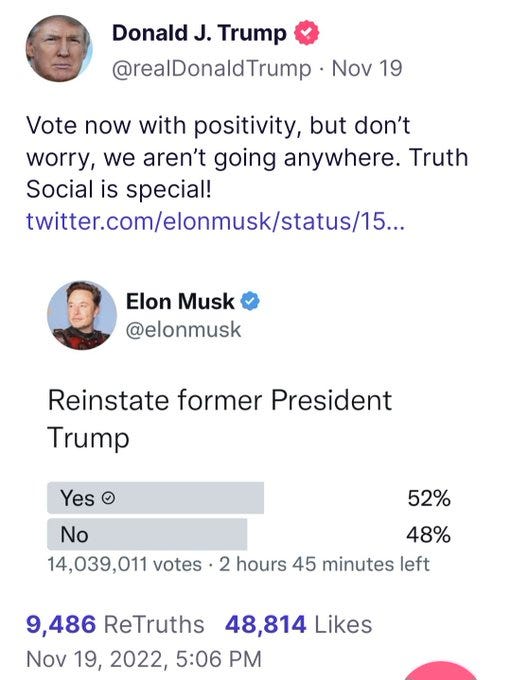View the 48,814 Likes list
This screenshot has width=511, height=680.
coord(298,624)
